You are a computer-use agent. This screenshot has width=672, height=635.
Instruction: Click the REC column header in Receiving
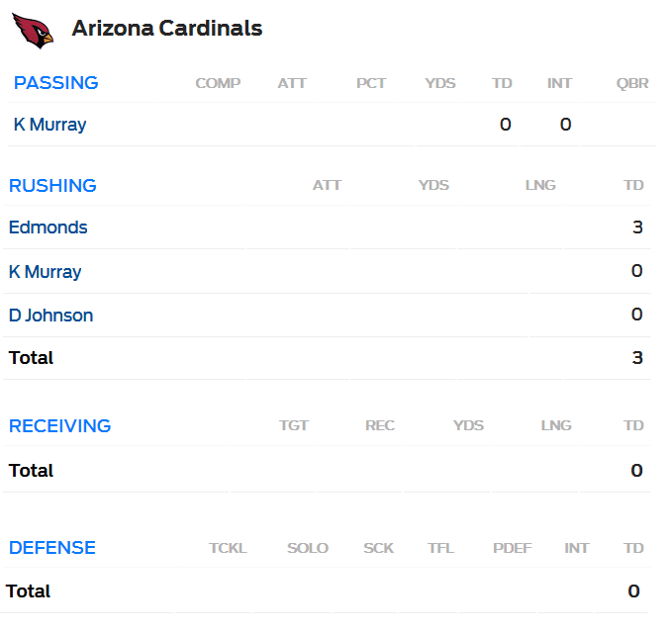[380, 425]
